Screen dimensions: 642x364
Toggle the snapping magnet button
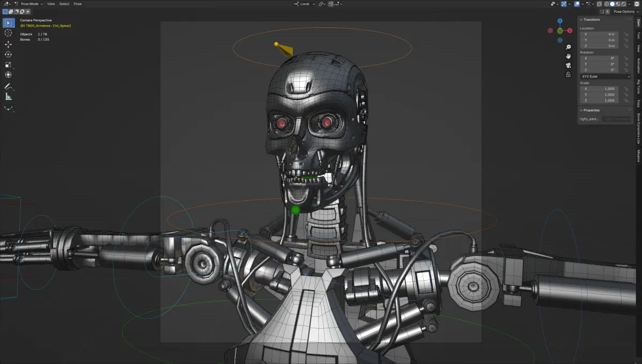click(x=331, y=4)
